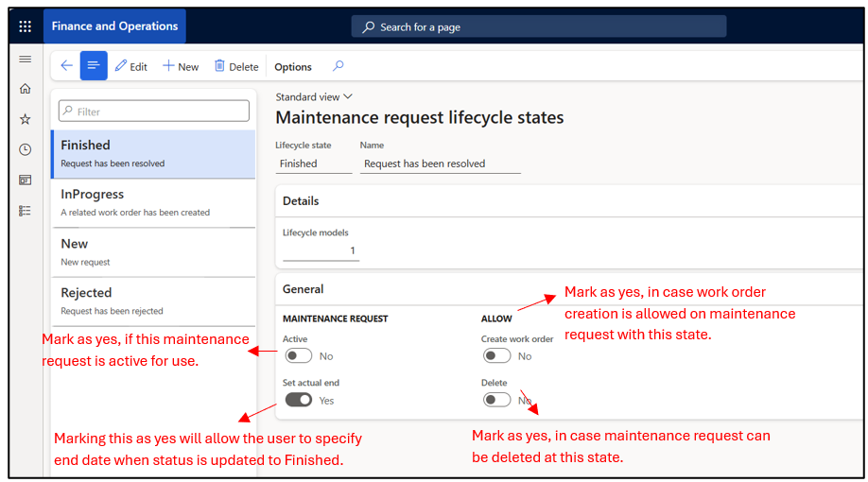Go to Home in the sidebar

pyautogui.click(x=25, y=89)
